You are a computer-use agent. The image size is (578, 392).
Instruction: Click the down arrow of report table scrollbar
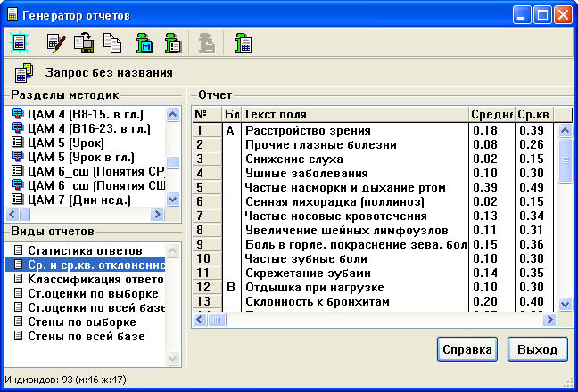(566, 305)
